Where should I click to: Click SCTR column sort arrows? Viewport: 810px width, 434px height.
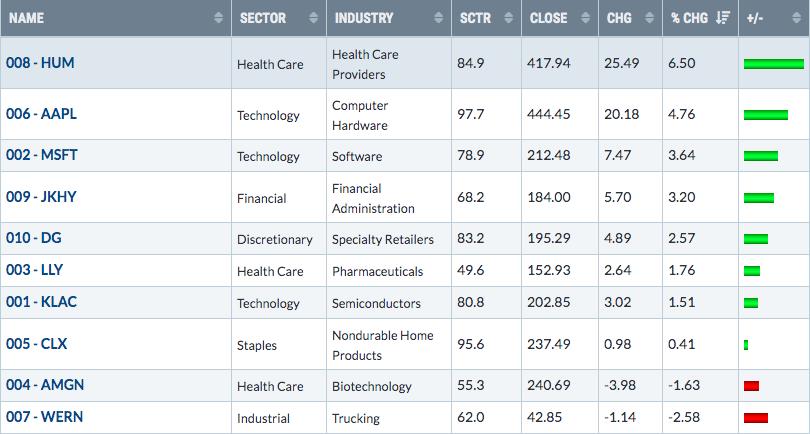pyautogui.click(x=509, y=18)
